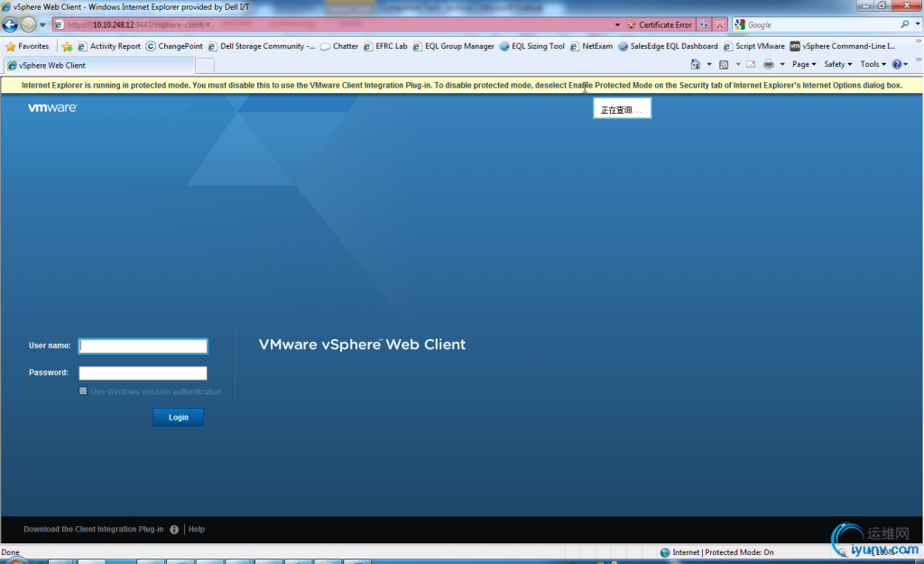The height and width of the screenshot is (564, 924).
Task: Click the Done status text
Action: tap(10, 552)
